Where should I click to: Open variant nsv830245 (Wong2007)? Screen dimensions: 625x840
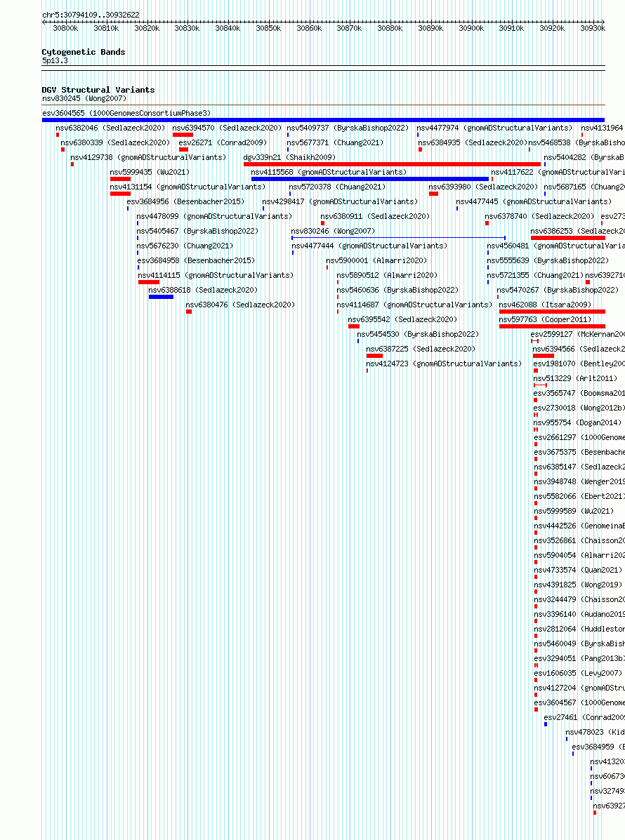click(x=84, y=98)
